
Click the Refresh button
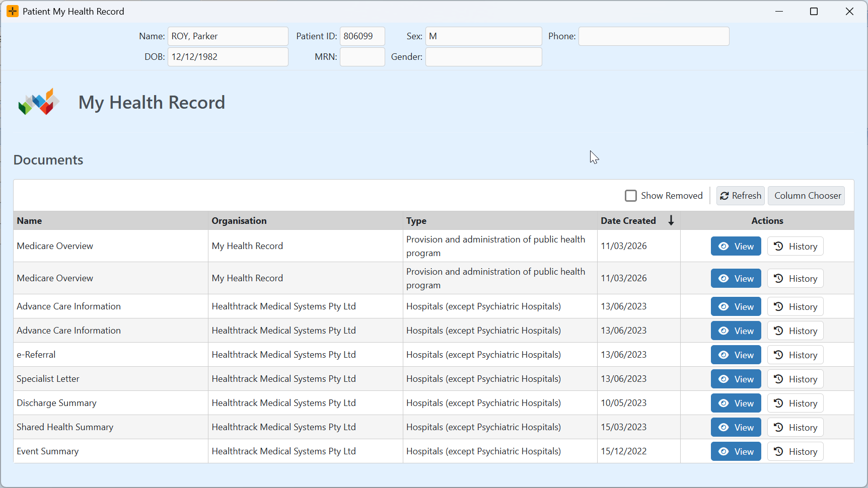pyautogui.click(x=741, y=196)
